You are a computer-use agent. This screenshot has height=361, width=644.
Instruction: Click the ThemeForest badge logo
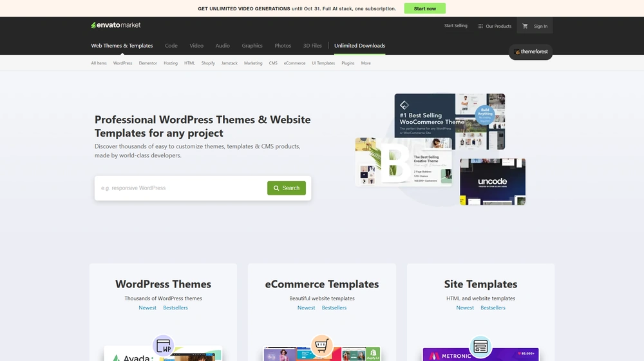531,52
